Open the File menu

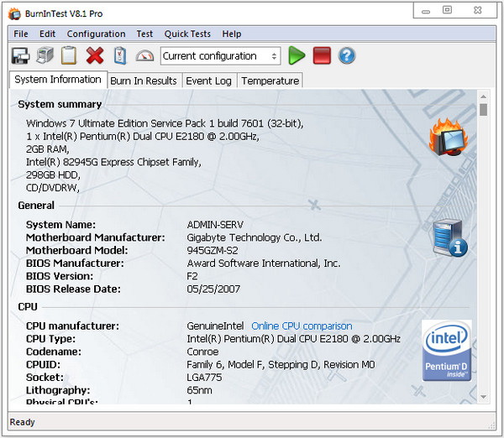pyautogui.click(x=21, y=34)
